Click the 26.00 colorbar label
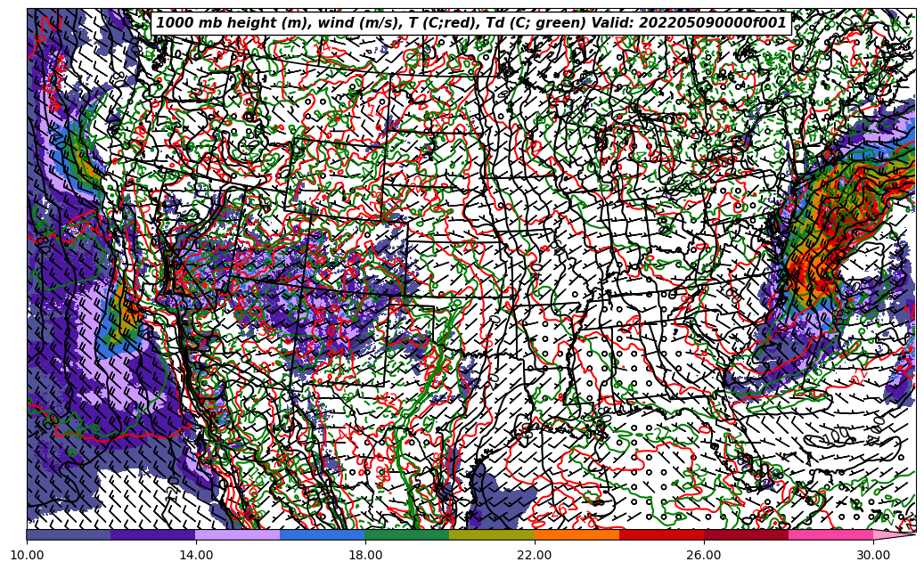The height and width of the screenshot is (570, 924). [704, 555]
